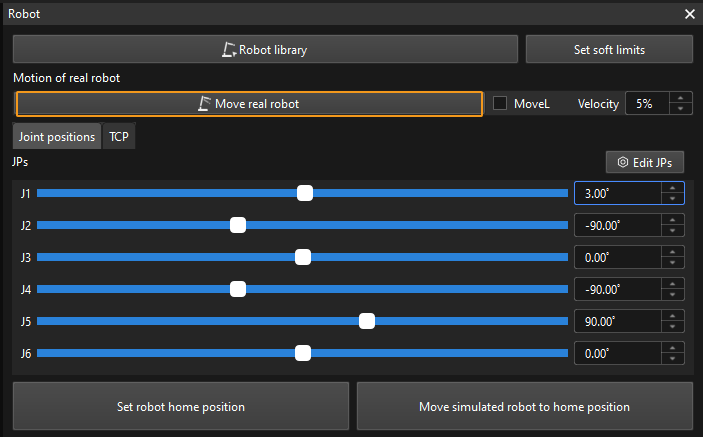Screen dimensions: 703x437
Task: Click the robot arm icon in Robot library
Action: [228, 49]
